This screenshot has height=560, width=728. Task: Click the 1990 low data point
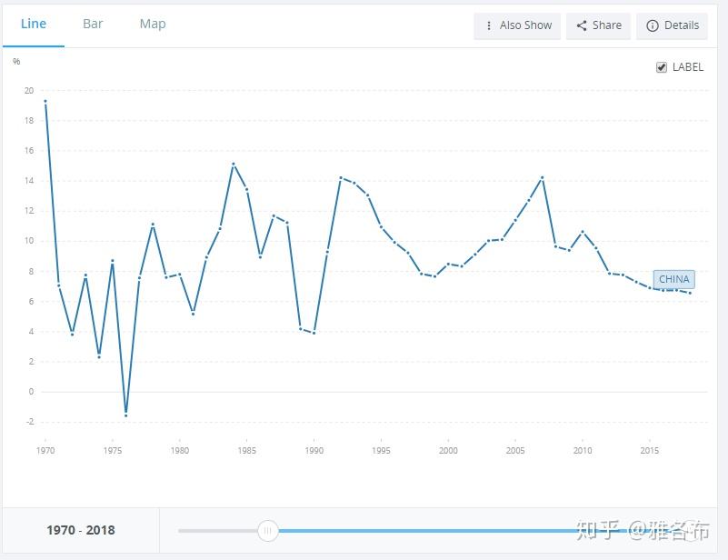click(x=314, y=333)
